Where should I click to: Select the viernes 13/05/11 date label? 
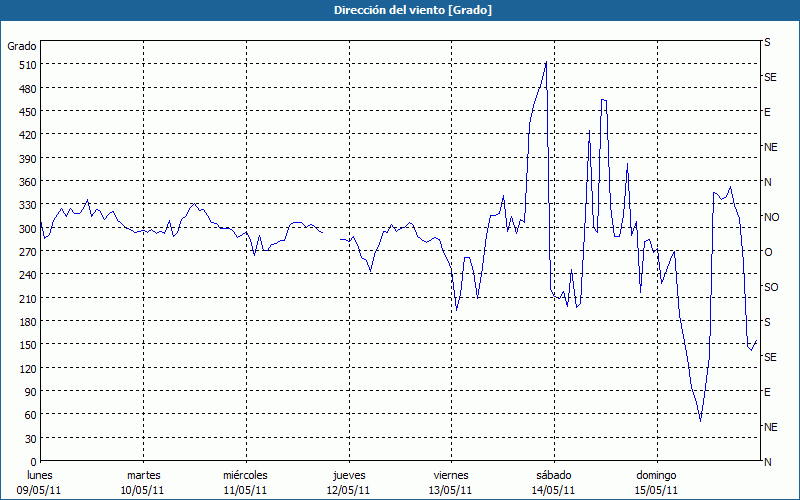(x=451, y=483)
